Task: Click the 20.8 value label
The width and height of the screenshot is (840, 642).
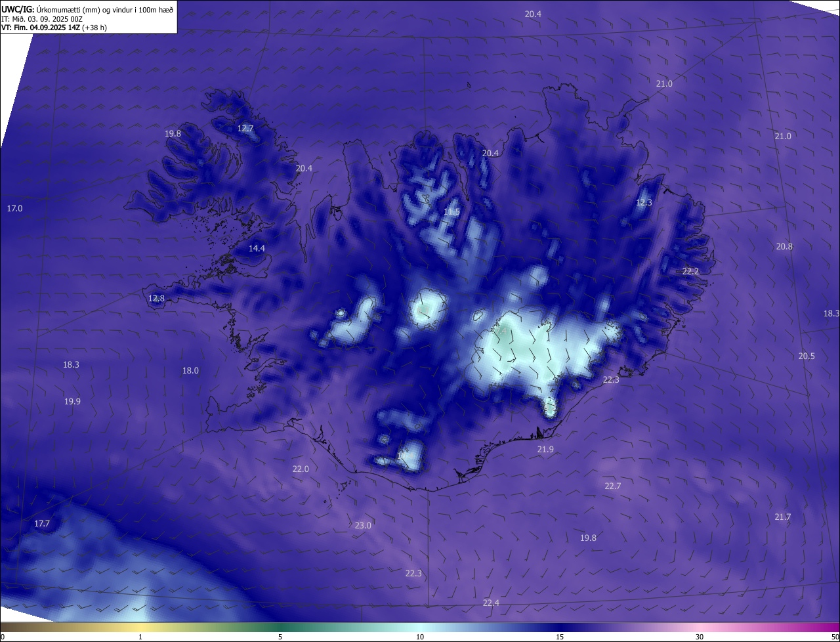Action: (x=784, y=246)
